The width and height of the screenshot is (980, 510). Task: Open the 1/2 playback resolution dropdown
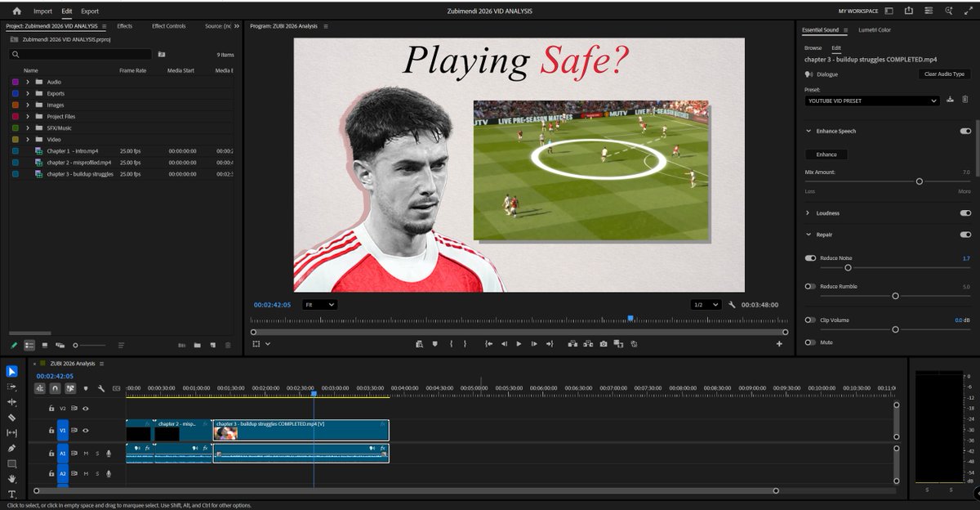pyautogui.click(x=706, y=304)
